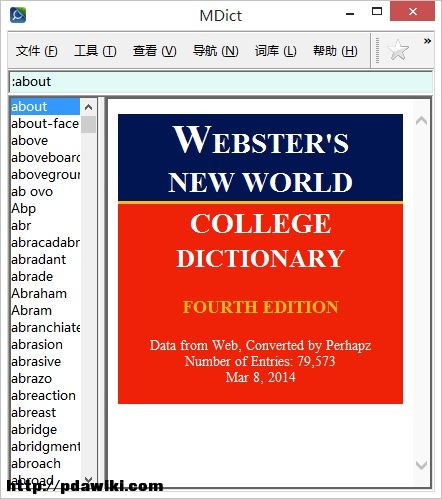The width and height of the screenshot is (442, 499).
Task: Select 'abrasive' in the word list
Action: (x=45, y=362)
